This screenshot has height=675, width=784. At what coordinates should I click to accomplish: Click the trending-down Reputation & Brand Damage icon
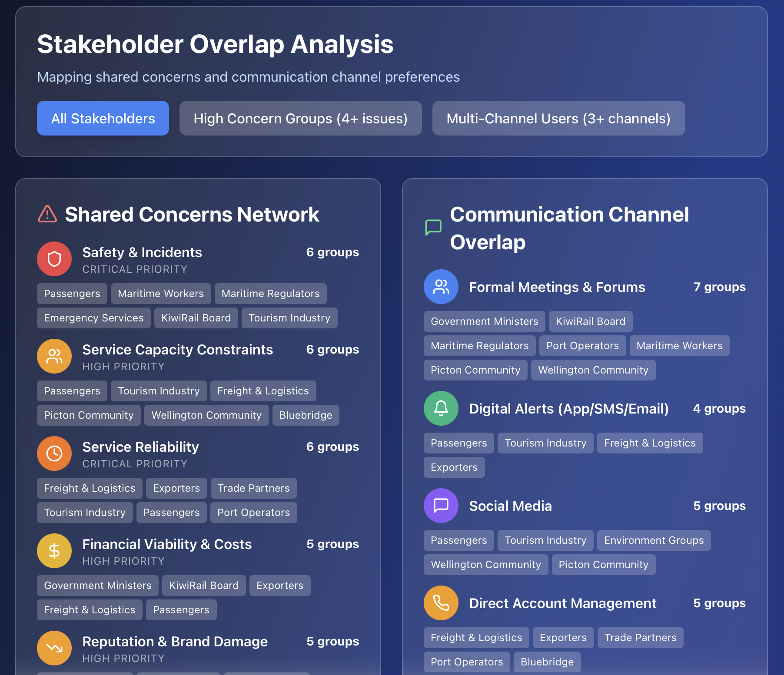54,649
